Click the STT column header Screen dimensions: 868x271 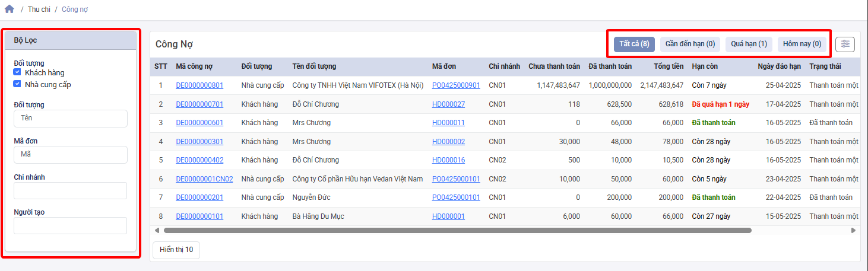(x=160, y=66)
